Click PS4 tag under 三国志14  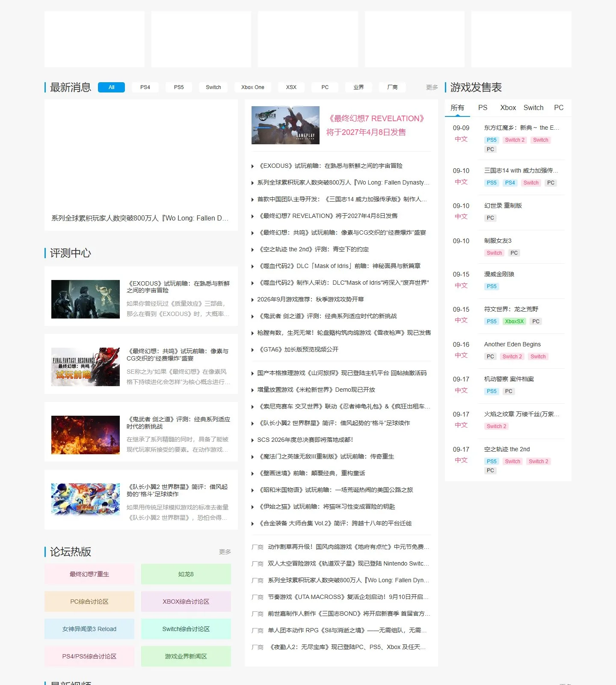510,183
